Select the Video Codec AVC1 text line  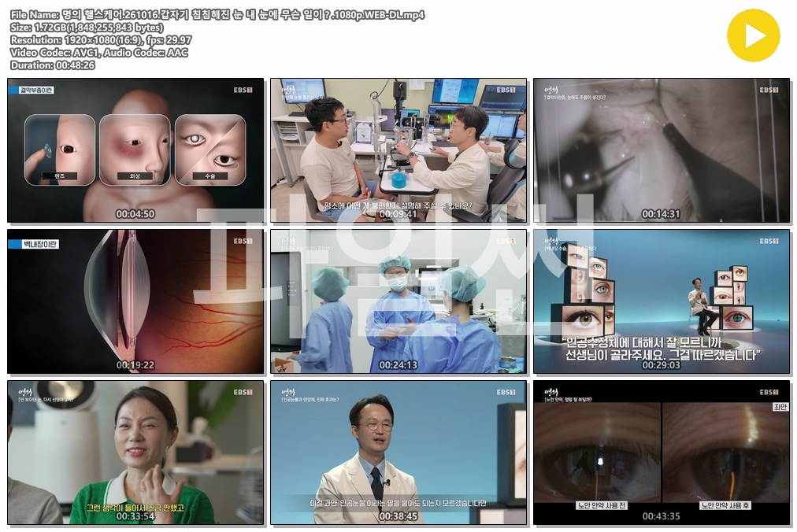pos(99,53)
